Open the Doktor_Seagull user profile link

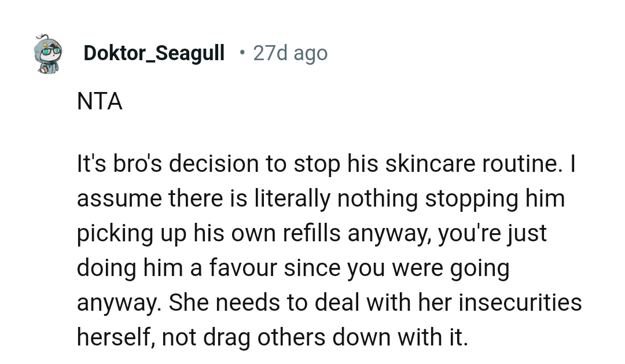[154, 53]
